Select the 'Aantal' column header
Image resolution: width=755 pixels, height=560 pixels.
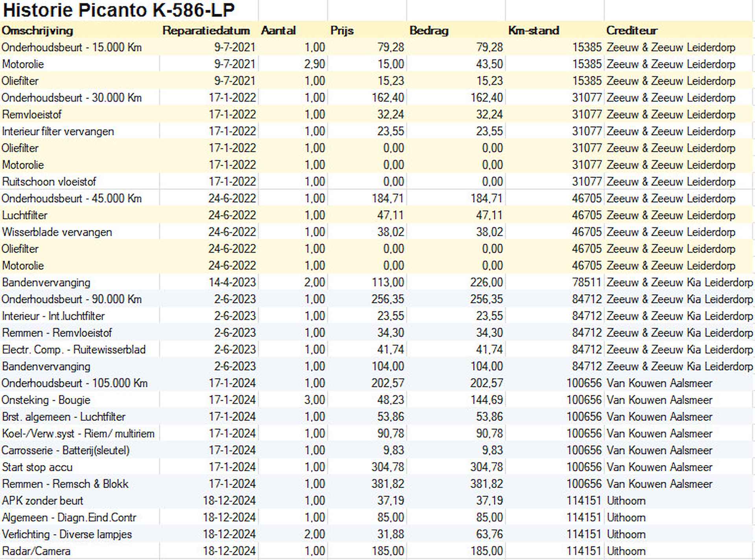(278, 31)
